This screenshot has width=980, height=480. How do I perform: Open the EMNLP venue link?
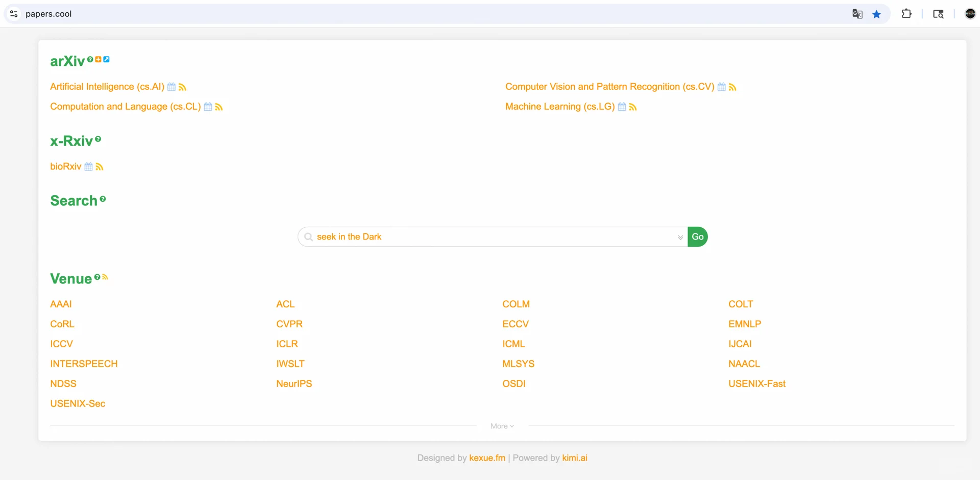pos(745,324)
